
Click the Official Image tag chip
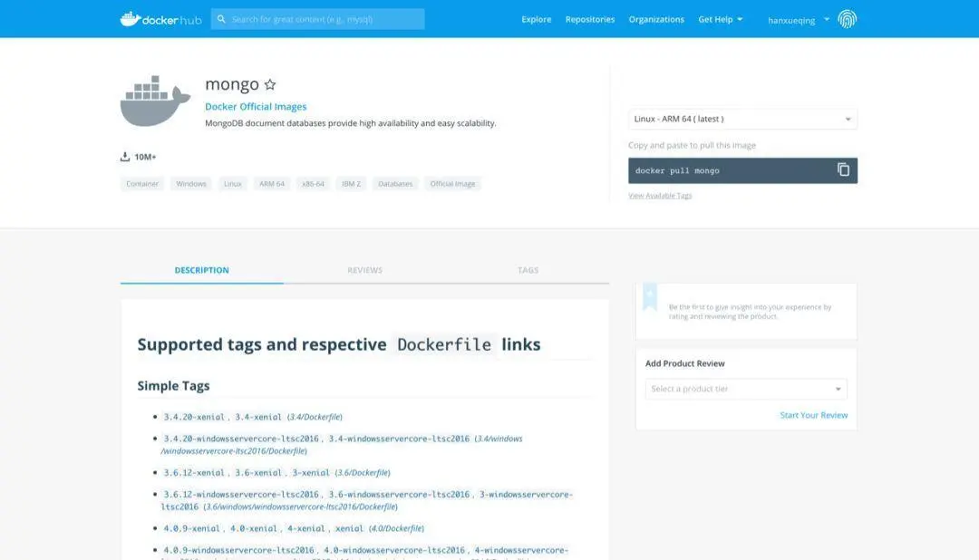click(x=452, y=184)
